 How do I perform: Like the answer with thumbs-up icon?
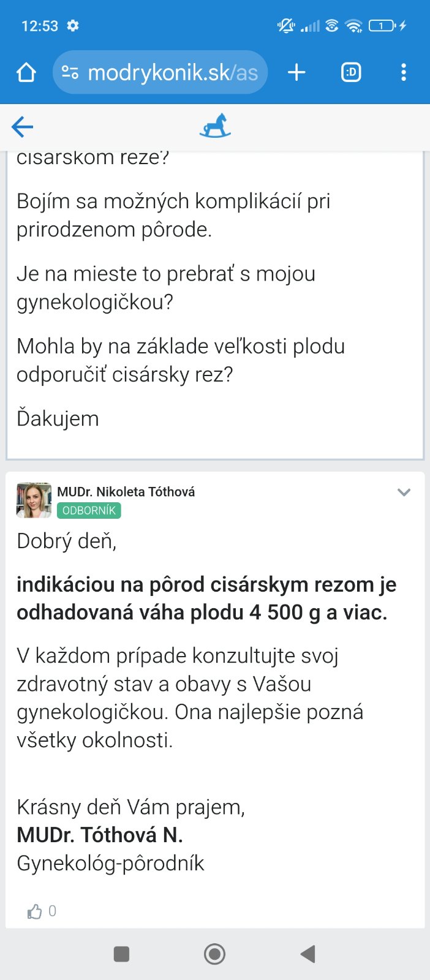(35, 911)
